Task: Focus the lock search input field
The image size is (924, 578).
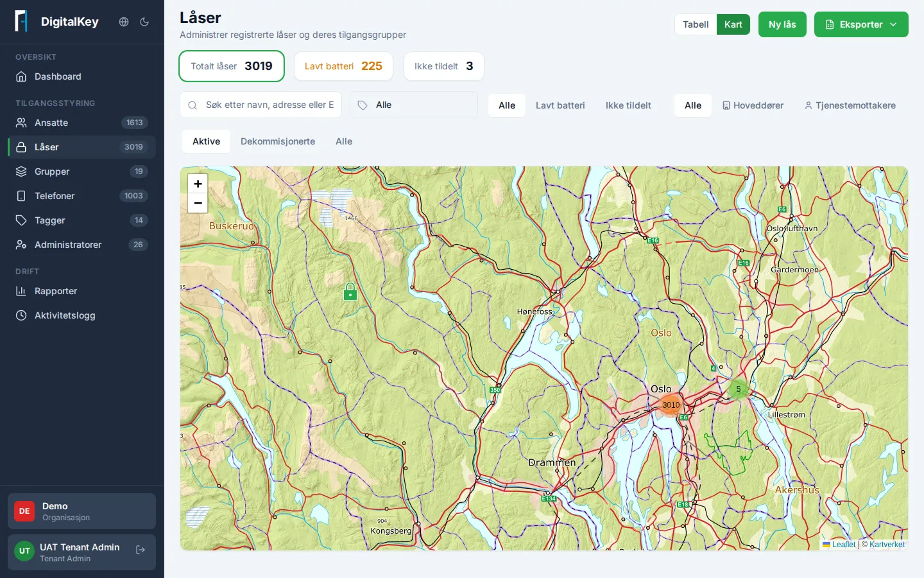Action: [x=261, y=105]
